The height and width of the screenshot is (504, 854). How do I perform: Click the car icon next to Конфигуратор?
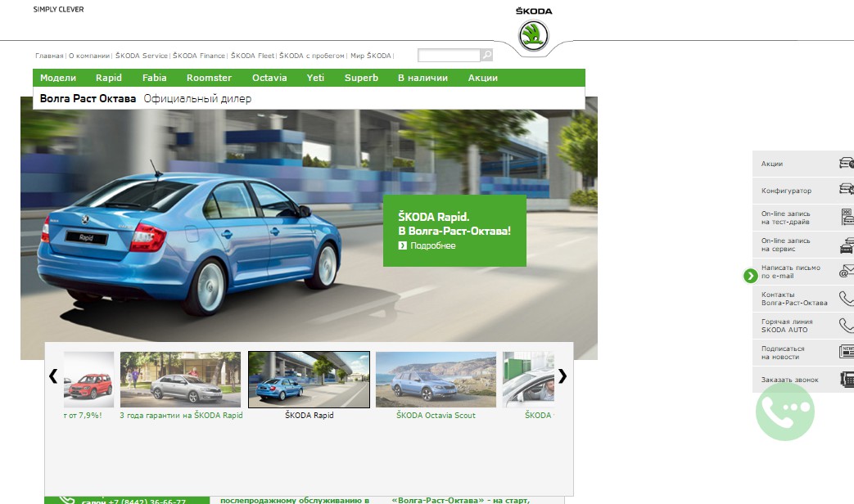[x=847, y=189]
